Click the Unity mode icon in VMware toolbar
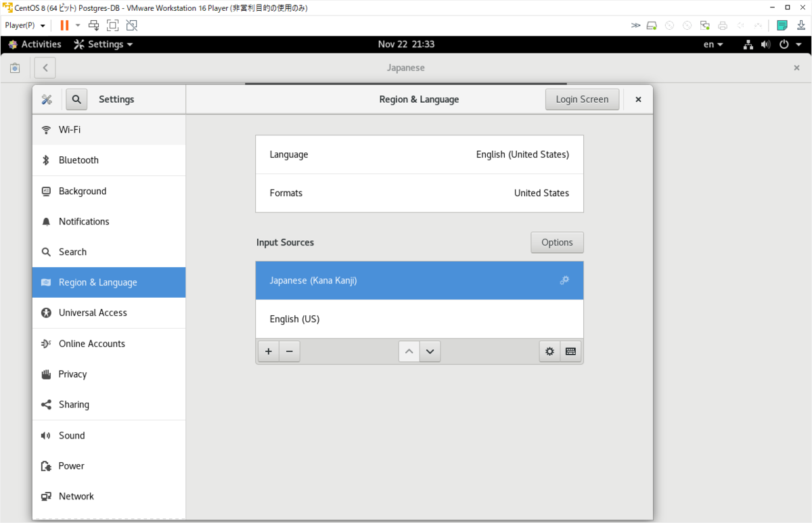 pyautogui.click(x=132, y=26)
